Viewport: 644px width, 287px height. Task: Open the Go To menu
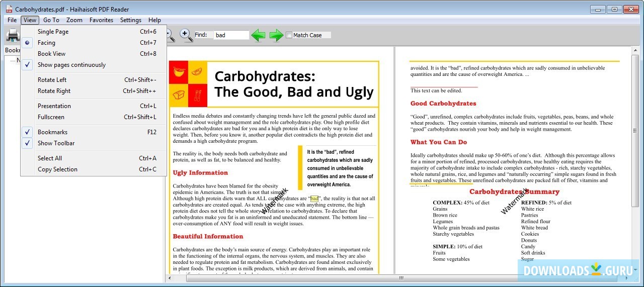(51, 20)
